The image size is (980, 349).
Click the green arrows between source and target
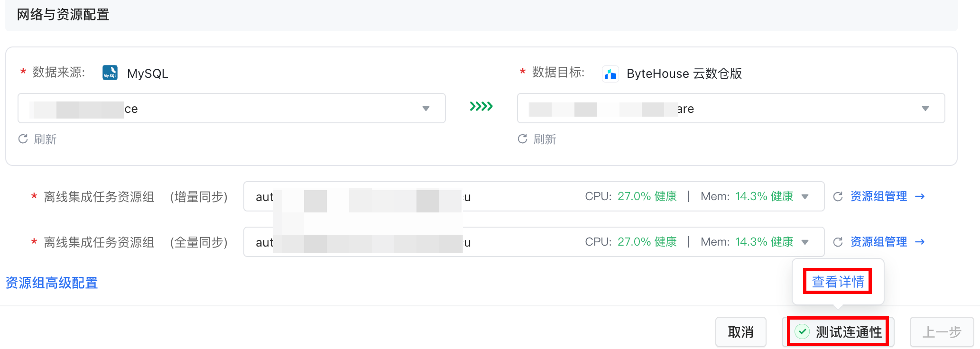coord(481,106)
